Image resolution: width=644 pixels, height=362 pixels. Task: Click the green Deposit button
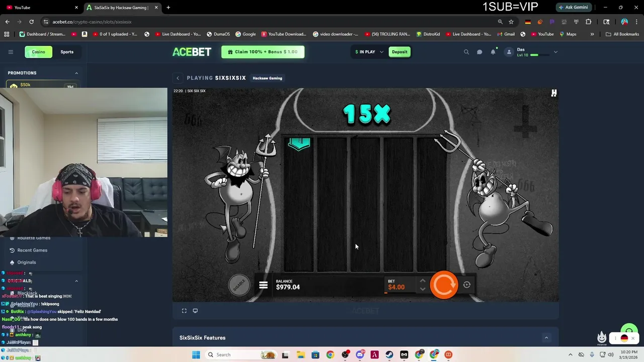[399, 52]
